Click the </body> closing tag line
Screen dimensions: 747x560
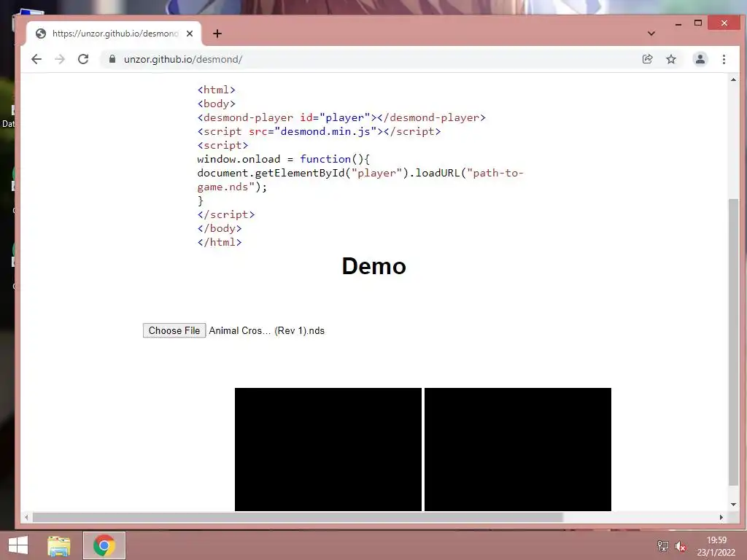(220, 228)
